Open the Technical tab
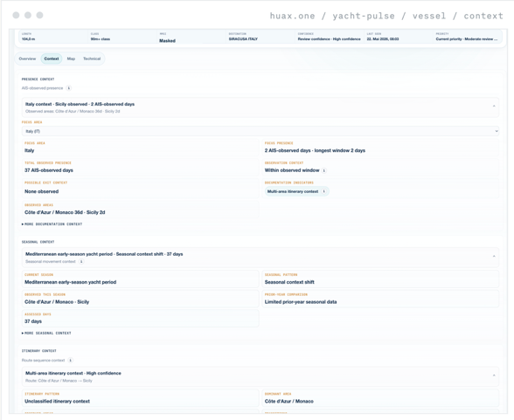 coord(92,59)
